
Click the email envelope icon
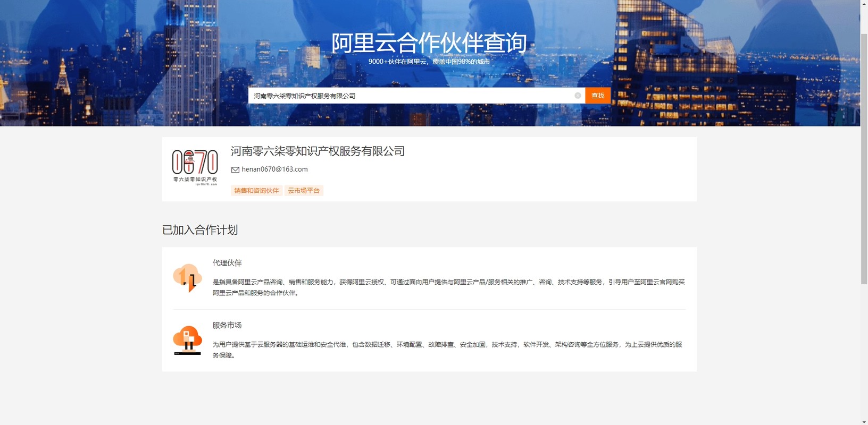(235, 169)
